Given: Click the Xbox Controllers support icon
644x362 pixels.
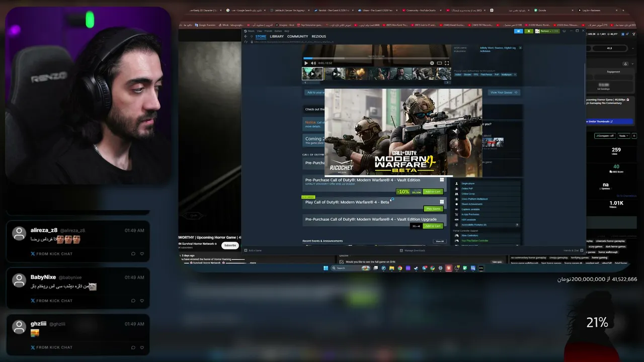Looking at the screenshot, I should point(456,235).
